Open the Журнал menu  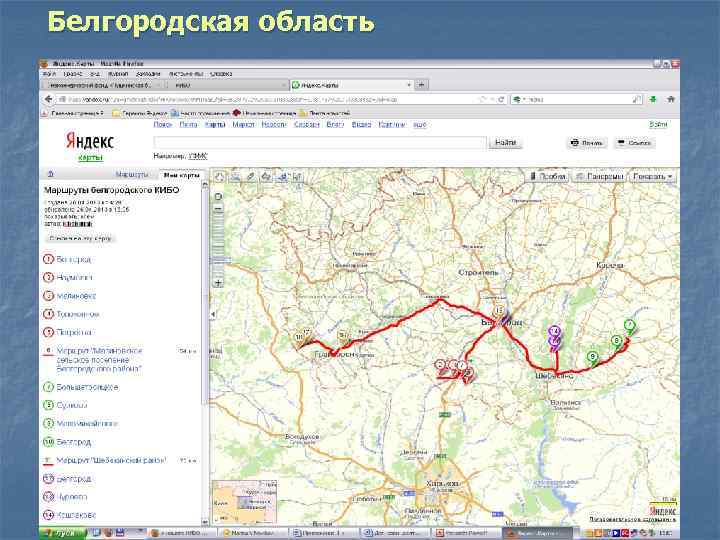click(118, 73)
